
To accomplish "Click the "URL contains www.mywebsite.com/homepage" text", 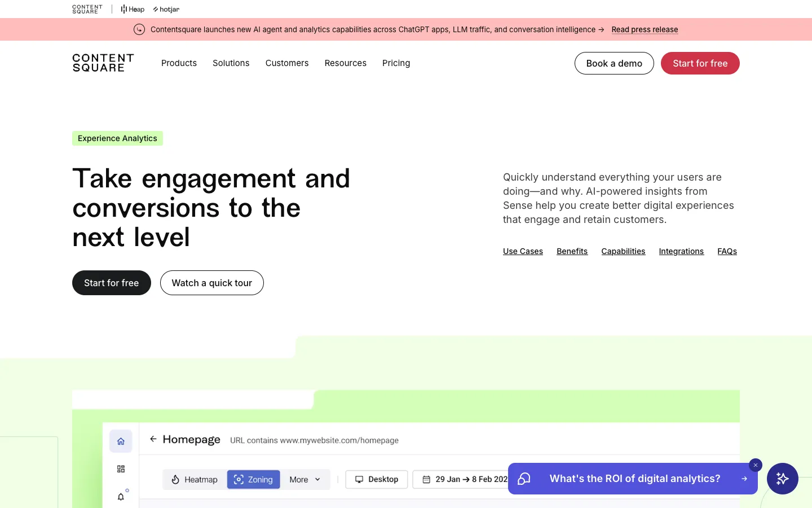I will 314,440.
